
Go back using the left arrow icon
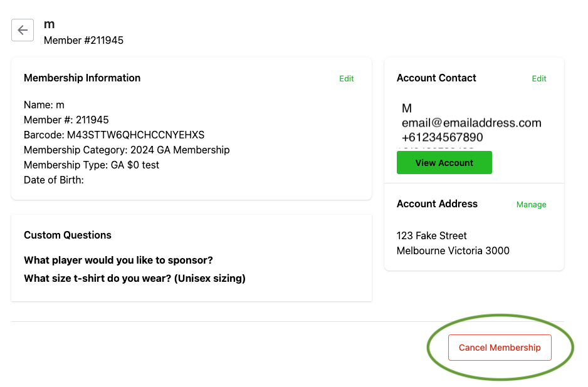23,30
